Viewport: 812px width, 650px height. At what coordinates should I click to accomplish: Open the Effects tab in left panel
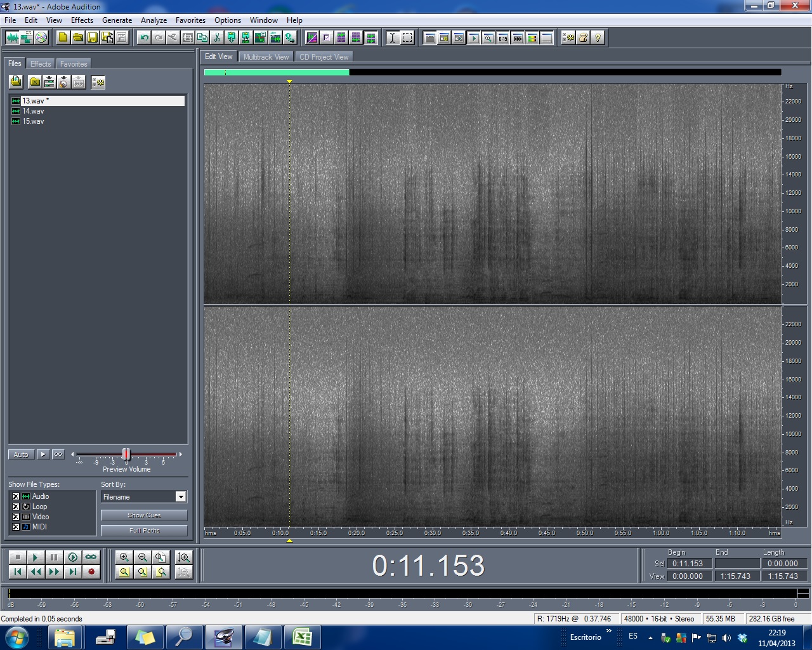(41, 64)
